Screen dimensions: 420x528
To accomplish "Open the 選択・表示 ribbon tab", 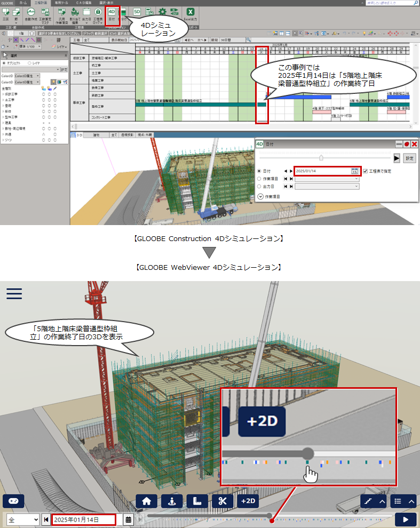I will [106, 3].
